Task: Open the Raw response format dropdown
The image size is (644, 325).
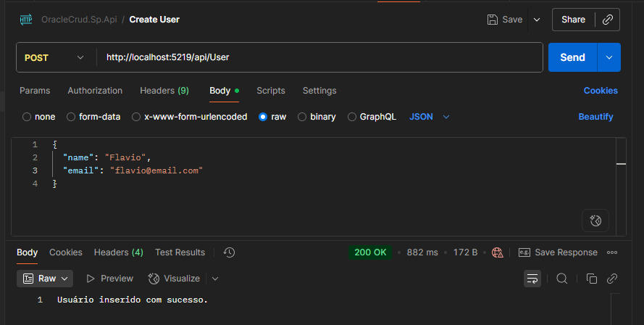Action: 46,279
